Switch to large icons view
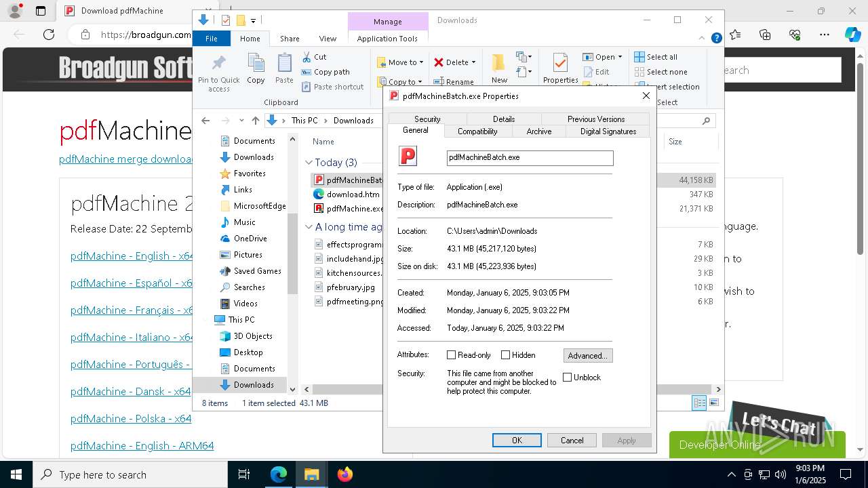Screen dimensions: 868x488 [x=713, y=403]
